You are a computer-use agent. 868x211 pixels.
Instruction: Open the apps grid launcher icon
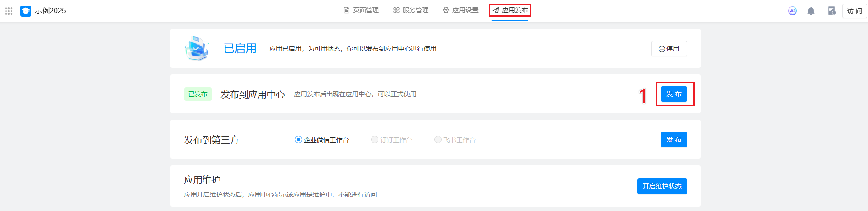[x=9, y=11]
